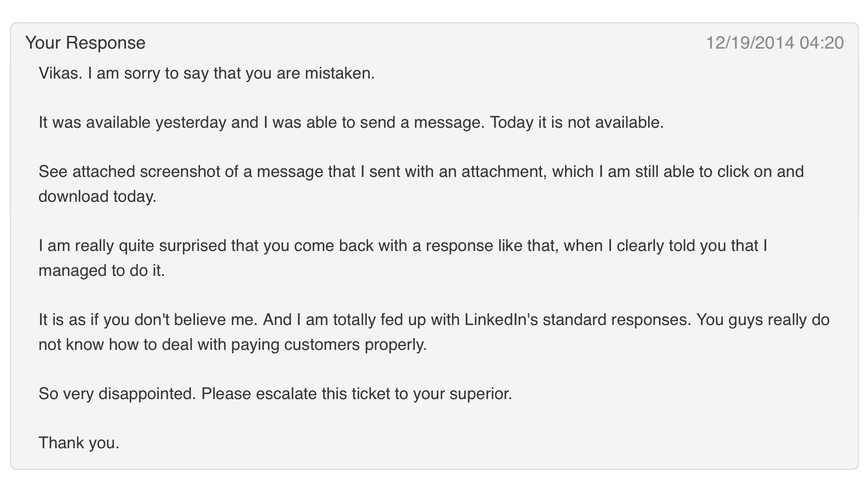Screen dimensions: 868x485
Task: Click the closing "Thank you." line
Action: pos(79,443)
